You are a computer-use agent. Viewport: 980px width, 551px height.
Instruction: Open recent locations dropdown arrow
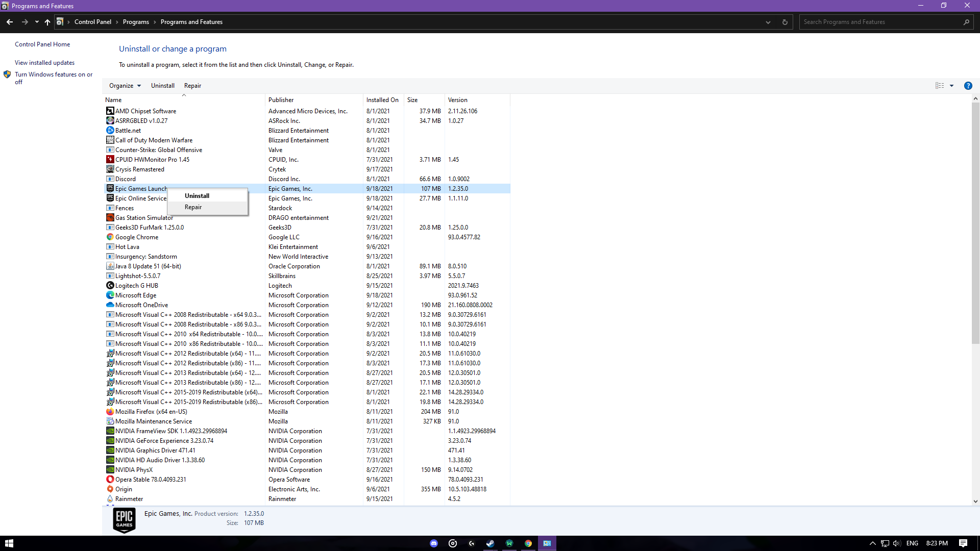click(37, 22)
